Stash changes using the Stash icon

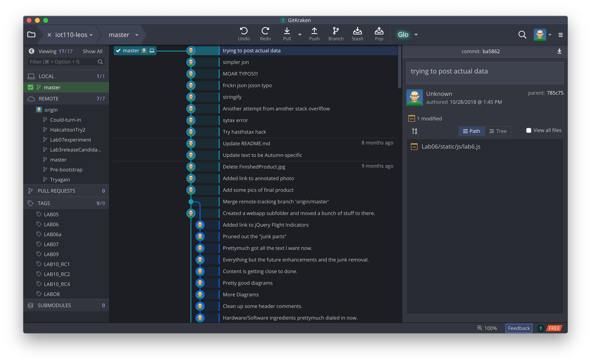click(357, 31)
